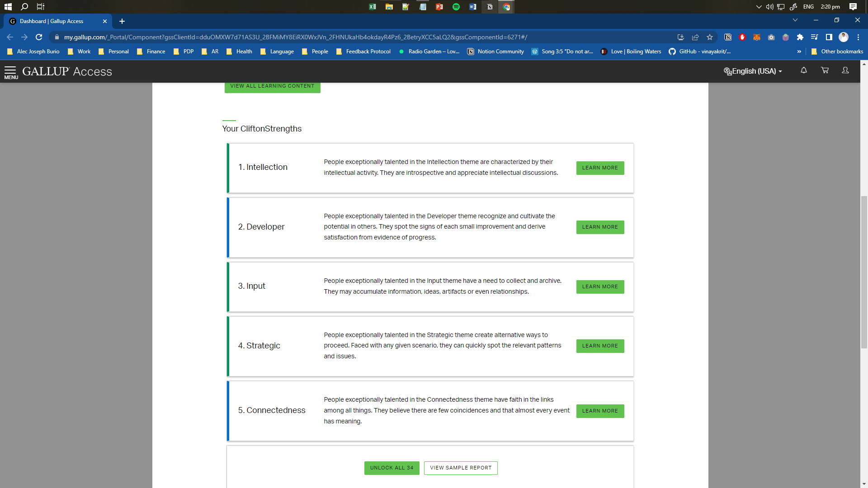Switch to Word in the taskbar
Screen dimensions: 868x488
473,7
